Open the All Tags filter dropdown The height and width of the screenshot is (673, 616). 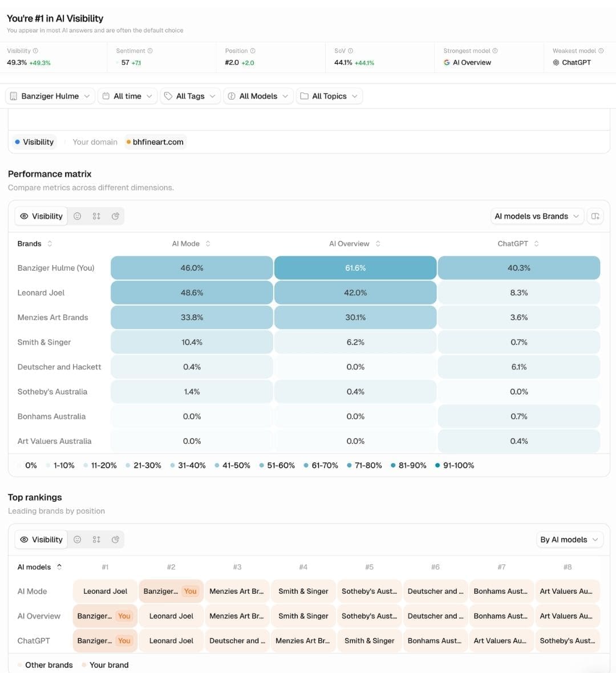190,96
